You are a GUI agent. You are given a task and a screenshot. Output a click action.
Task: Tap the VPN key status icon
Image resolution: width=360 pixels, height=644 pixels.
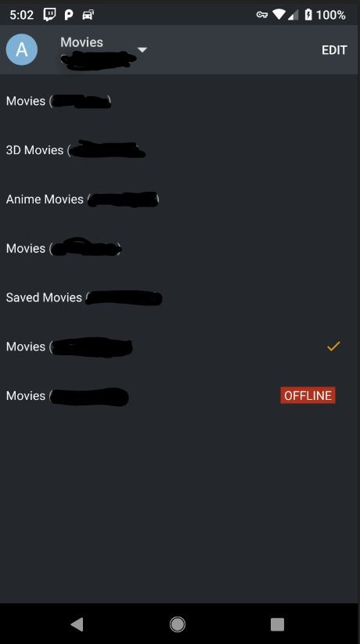tap(261, 15)
